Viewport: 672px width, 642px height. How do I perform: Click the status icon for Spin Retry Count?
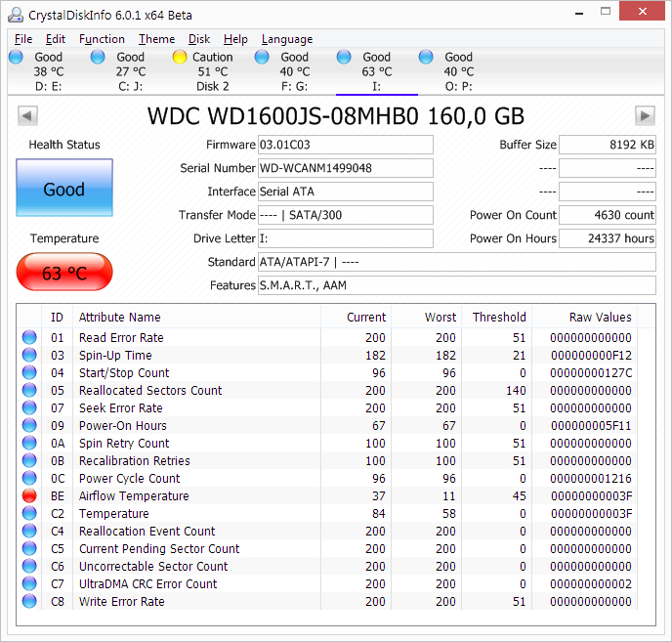[x=29, y=443]
